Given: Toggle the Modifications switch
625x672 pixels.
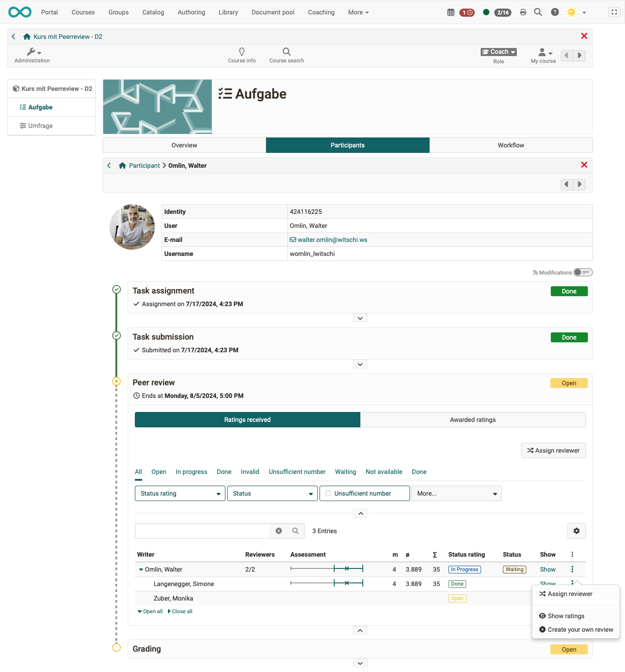Looking at the screenshot, I should pos(582,272).
